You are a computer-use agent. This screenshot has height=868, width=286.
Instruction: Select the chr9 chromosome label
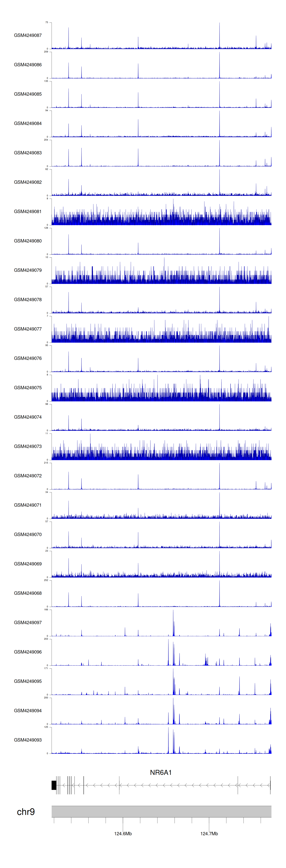click(26, 812)
